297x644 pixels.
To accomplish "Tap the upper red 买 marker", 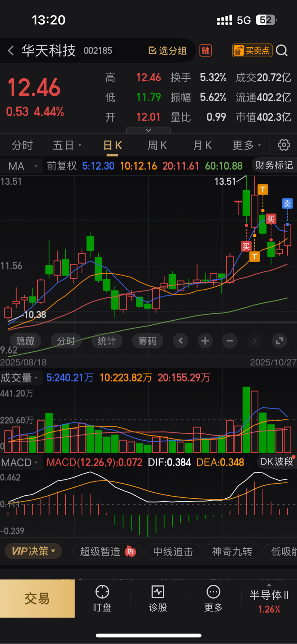I will tap(271, 219).
